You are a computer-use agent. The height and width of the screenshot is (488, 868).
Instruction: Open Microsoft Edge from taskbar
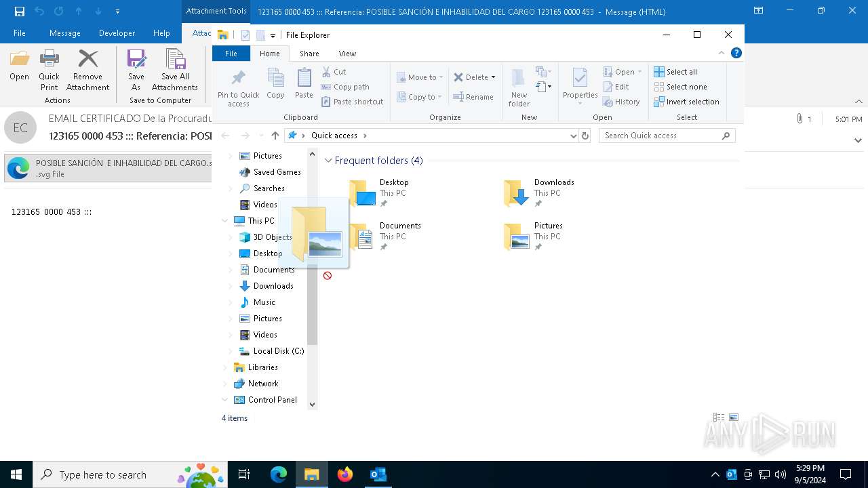coord(279,474)
